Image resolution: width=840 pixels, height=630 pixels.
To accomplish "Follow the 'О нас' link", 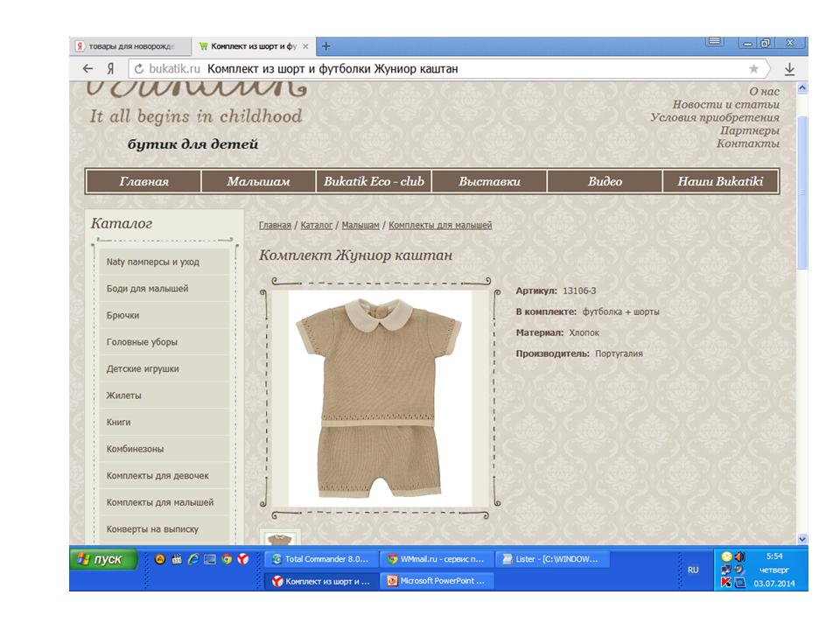I will 764,92.
